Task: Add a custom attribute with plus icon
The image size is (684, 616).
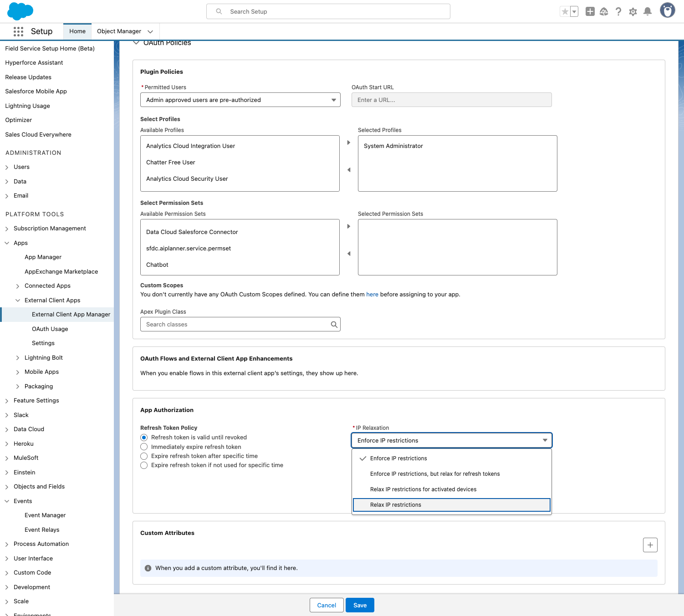Action: (x=650, y=545)
